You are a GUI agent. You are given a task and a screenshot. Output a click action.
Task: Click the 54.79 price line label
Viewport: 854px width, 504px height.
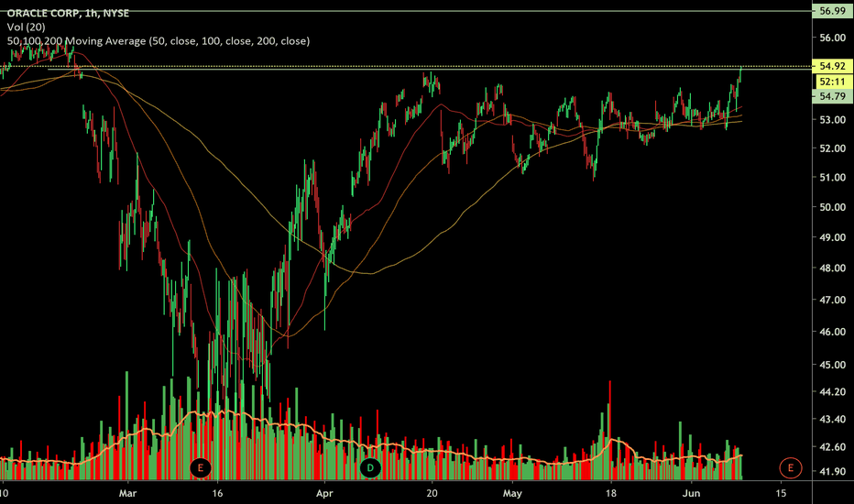coord(832,96)
